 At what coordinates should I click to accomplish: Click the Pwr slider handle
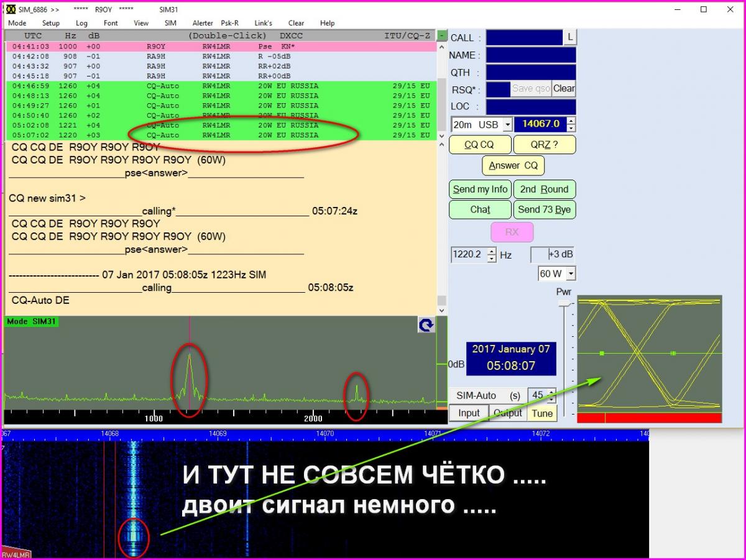pyautogui.click(x=564, y=303)
